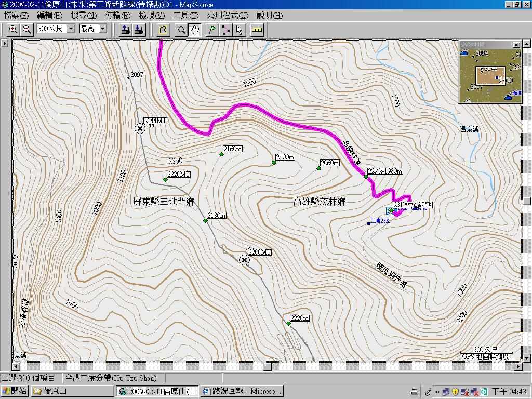Choose the arrow pointer selection tool

pyautogui.click(x=239, y=30)
